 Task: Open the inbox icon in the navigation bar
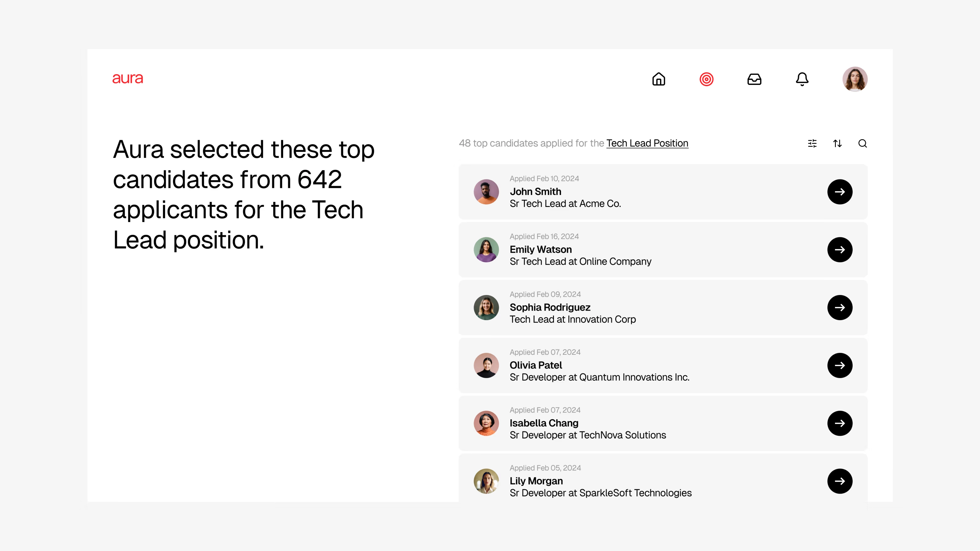755,79
